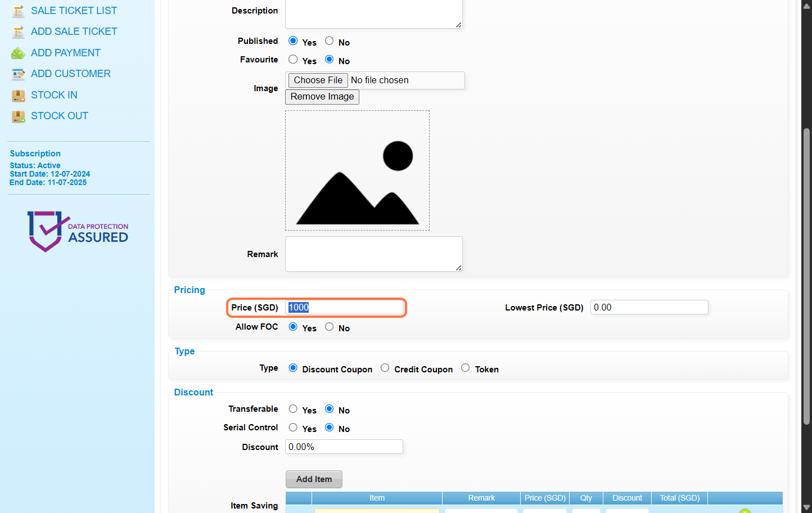
Task: Set Published to No
Action: coord(330,41)
